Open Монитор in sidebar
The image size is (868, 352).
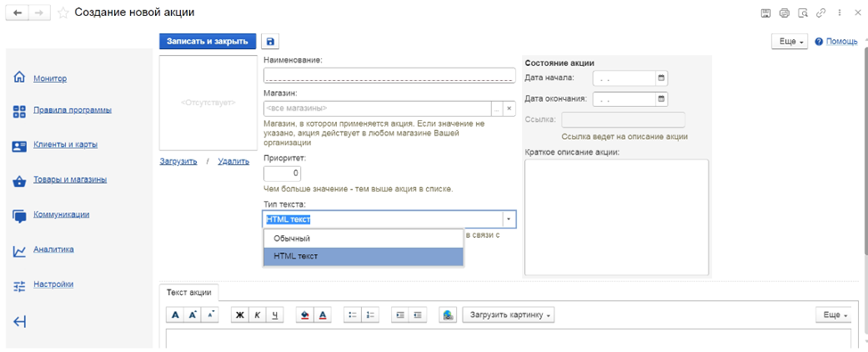point(50,78)
